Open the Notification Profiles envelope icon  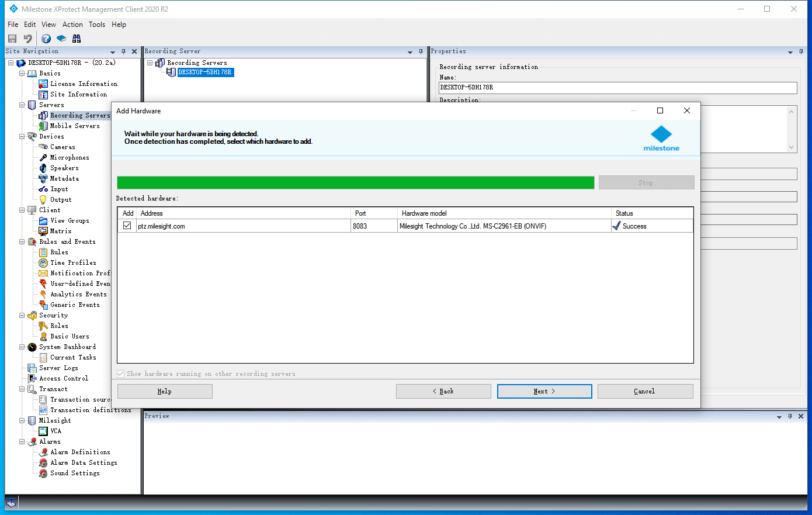[43, 274]
